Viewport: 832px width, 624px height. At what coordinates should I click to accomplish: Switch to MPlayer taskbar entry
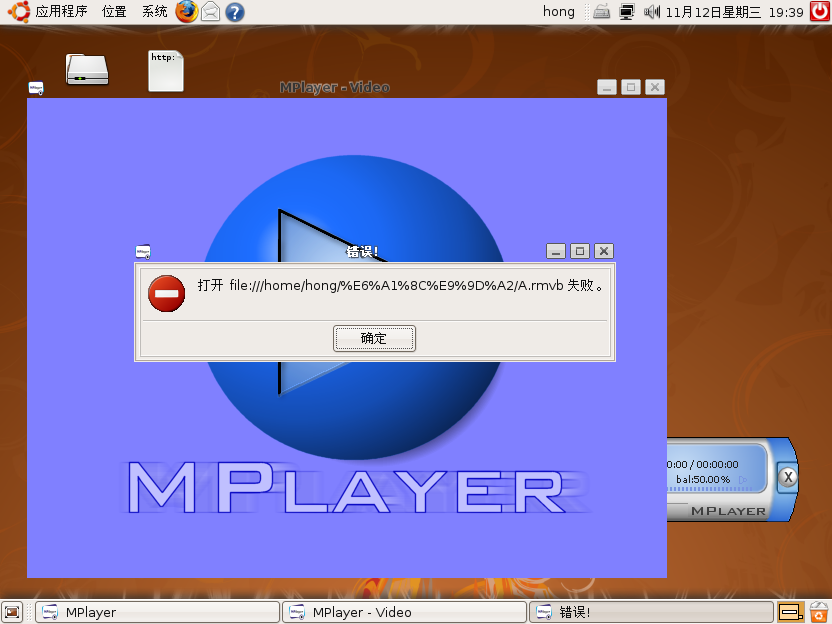click(x=158, y=612)
